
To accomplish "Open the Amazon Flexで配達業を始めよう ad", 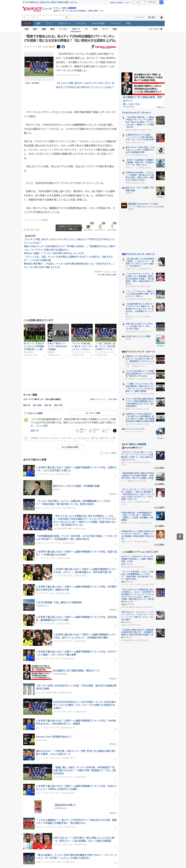I will tap(54, 737).
